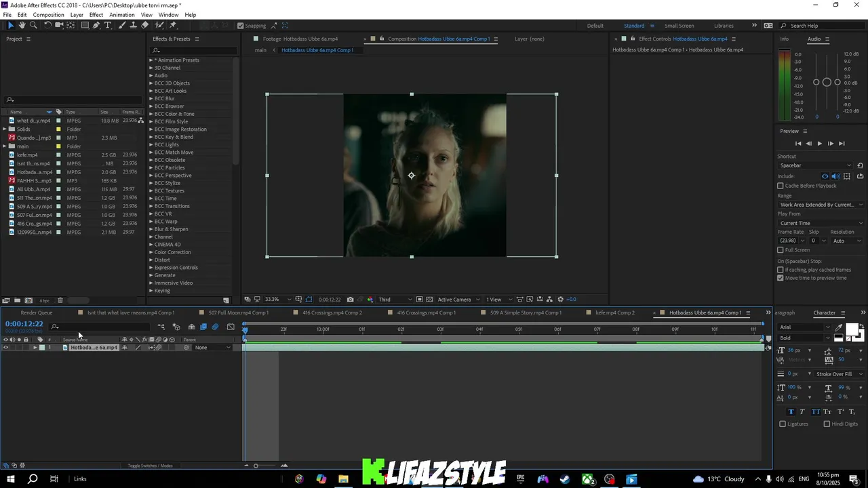Select the Zoom magnifier tool
The width and height of the screenshot is (868, 488).
[33, 25]
